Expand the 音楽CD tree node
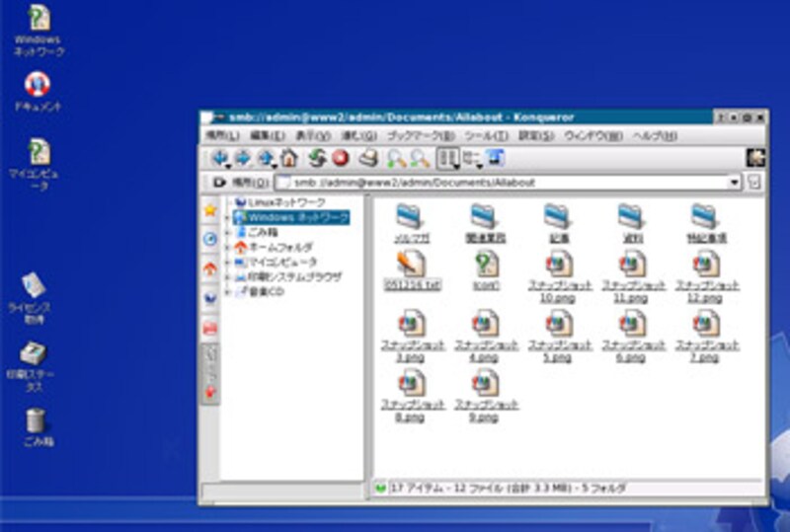The height and width of the screenshot is (532, 790). coord(227,292)
